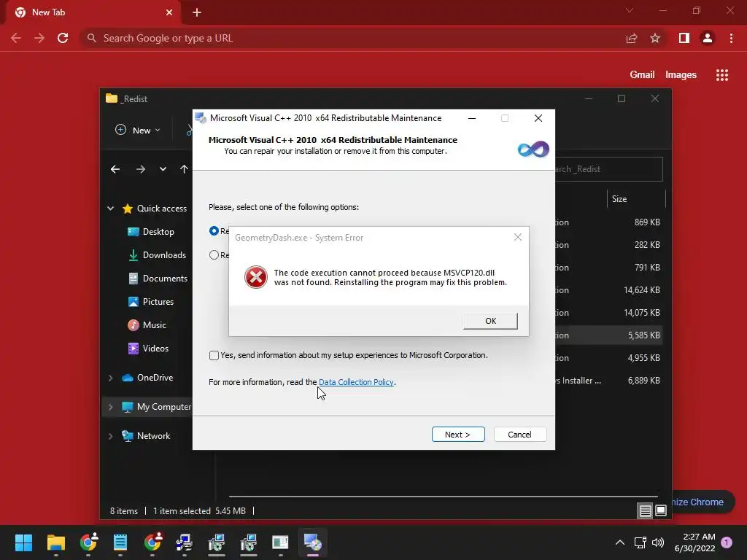The width and height of the screenshot is (747, 560).
Task: Select the first (selected) radio option in installer
Action: [214, 231]
